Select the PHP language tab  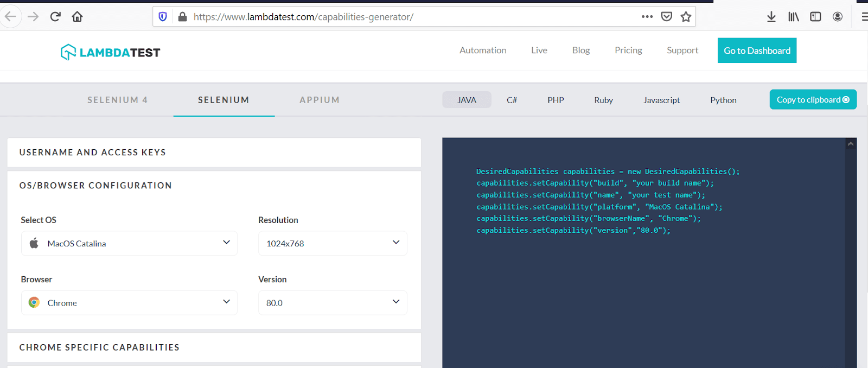coord(556,100)
